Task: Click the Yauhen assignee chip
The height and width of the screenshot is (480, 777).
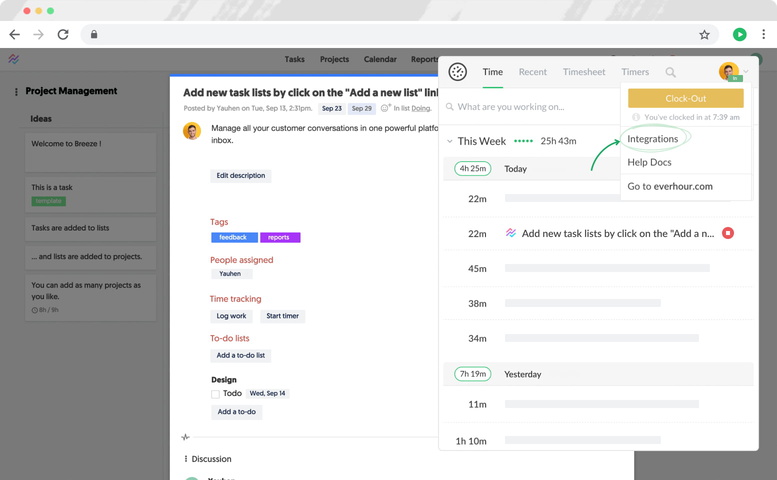Action: 231,273
